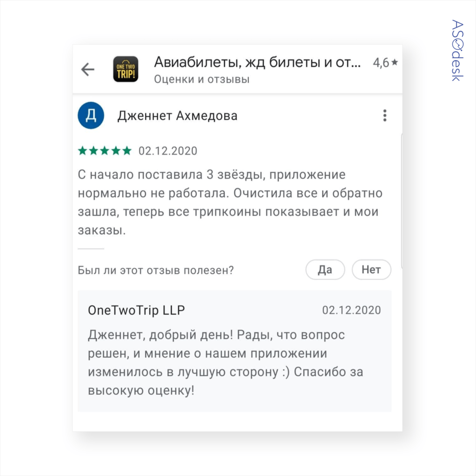Click the Оценки и отзывы subtitle
The image size is (476, 476).
pyautogui.click(x=202, y=79)
